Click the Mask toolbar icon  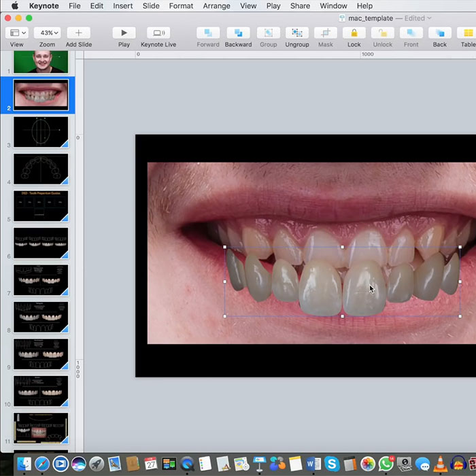point(326,33)
